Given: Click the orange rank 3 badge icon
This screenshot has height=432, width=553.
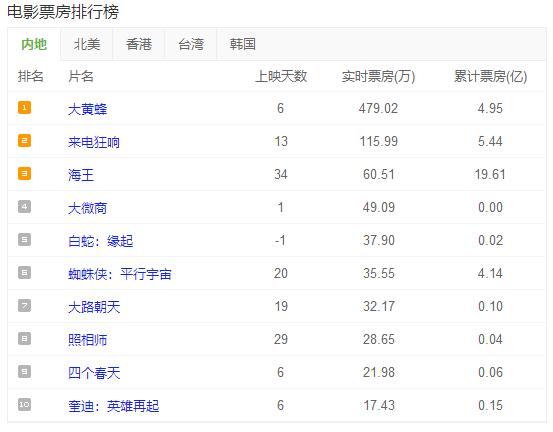Looking at the screenshot, I should (x=24, y=174).
